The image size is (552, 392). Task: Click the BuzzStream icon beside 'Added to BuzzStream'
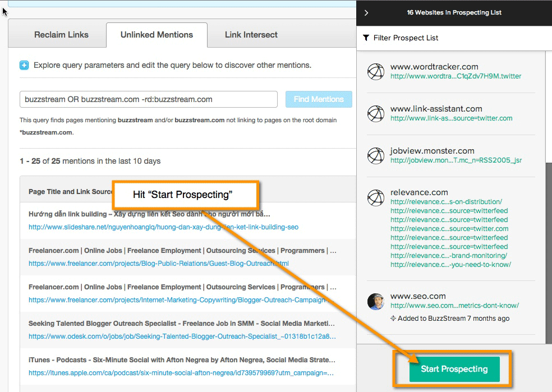click(x=393, y=319)
